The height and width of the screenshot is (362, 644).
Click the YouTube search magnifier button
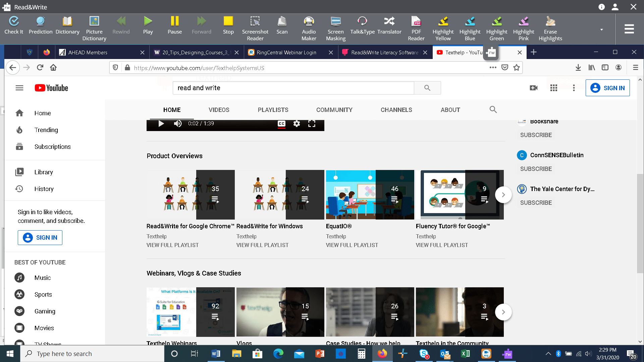(427, 88)
